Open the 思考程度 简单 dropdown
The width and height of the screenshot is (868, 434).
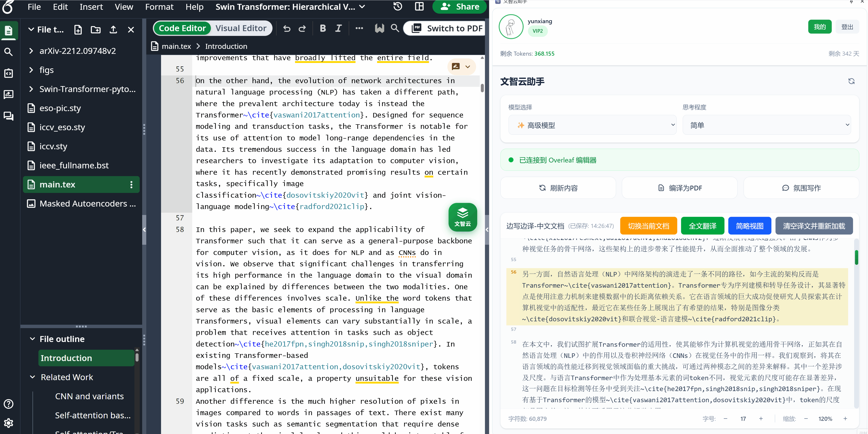pyautogui.click(x=767, y=125)
